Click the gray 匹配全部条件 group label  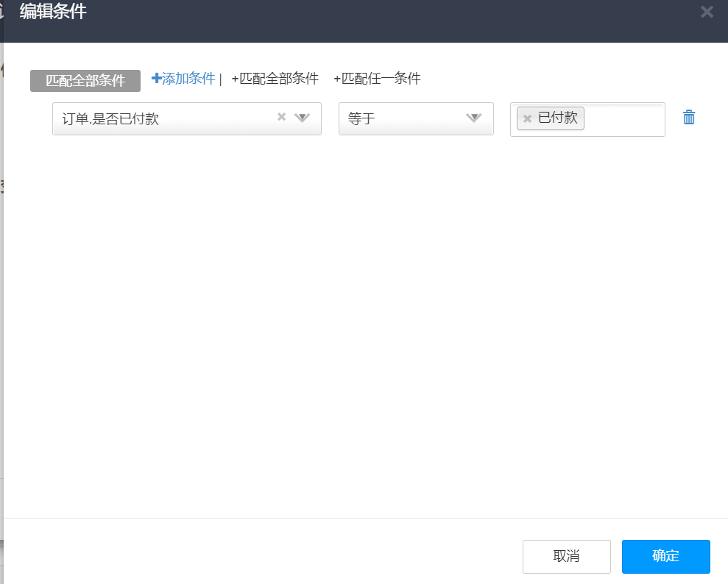(85, 81)
